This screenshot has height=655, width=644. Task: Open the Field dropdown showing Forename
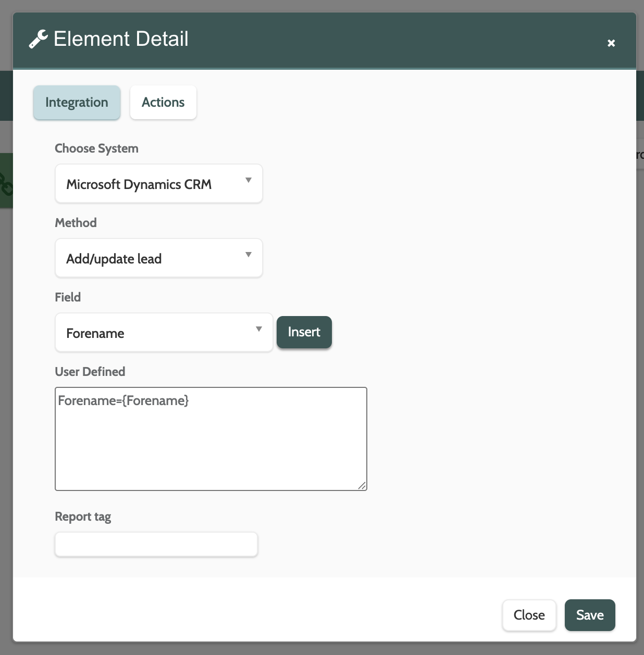(x=164, y=333)
